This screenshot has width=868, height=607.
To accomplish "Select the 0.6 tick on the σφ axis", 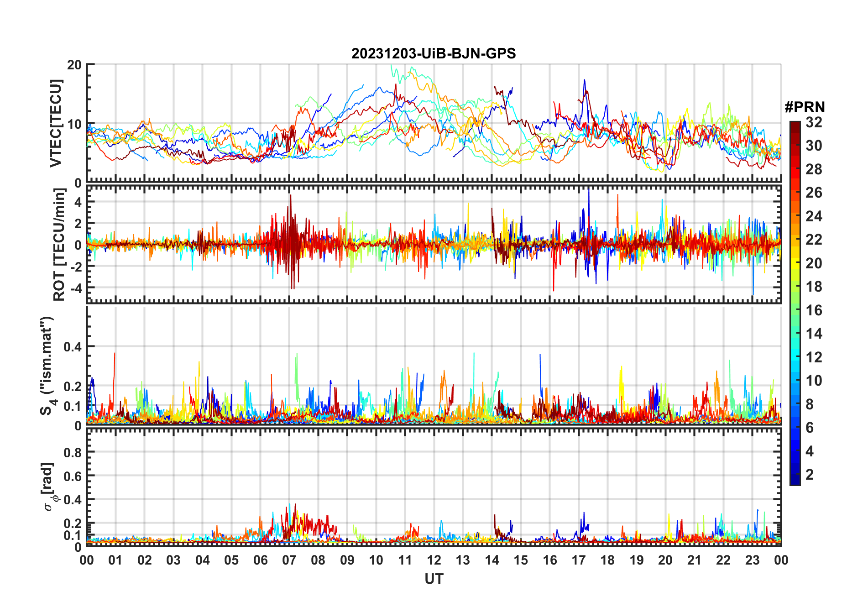I will [73, 476].
